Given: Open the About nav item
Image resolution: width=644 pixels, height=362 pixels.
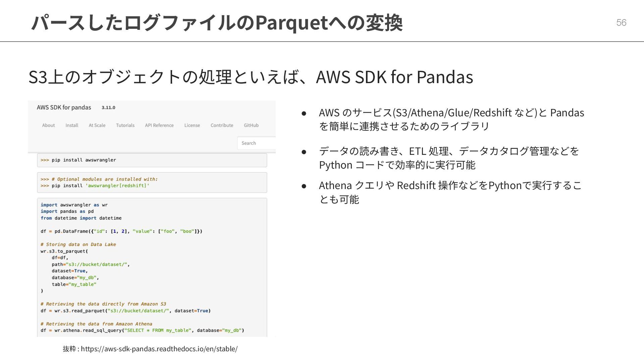Looking at the screenshot, I should (48, 125).
